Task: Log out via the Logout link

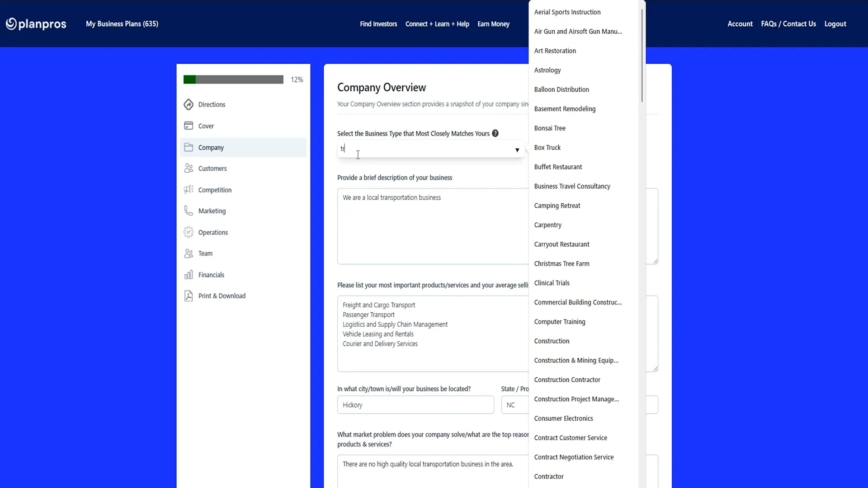Action: [x=835, y=23]
